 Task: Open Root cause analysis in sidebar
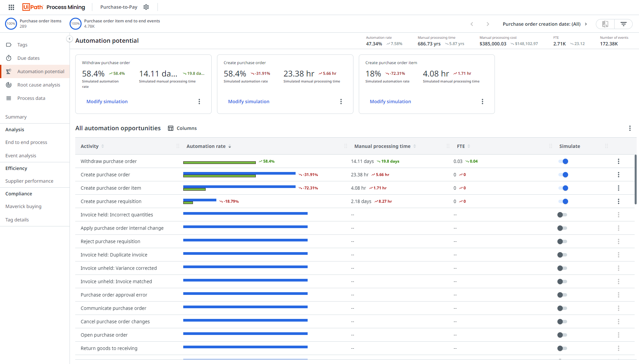click(x=39, y=85)
